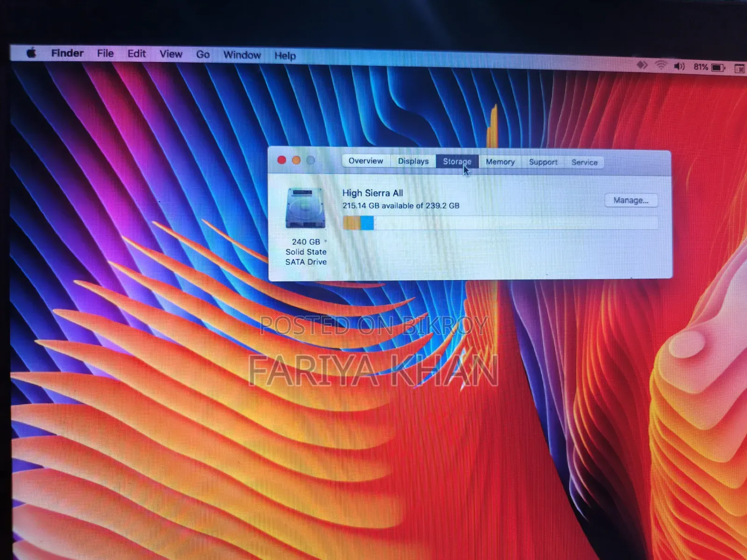The width and height of the screenshot is (747, 560).
Task: Open the Help menu
Action: (285, 56)
